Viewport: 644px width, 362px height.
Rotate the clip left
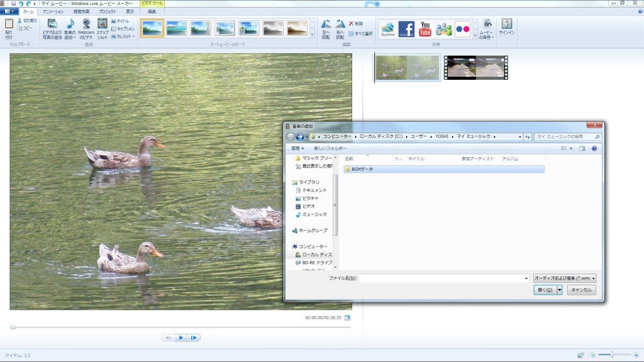[x=326, y=29]
